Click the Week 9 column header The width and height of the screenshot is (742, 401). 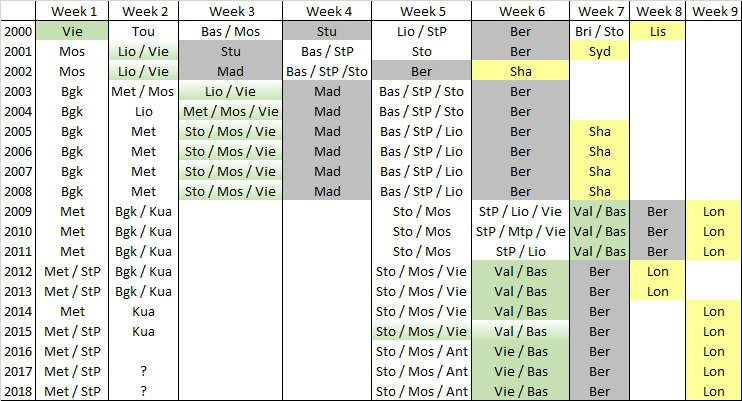tap(713, 11)
